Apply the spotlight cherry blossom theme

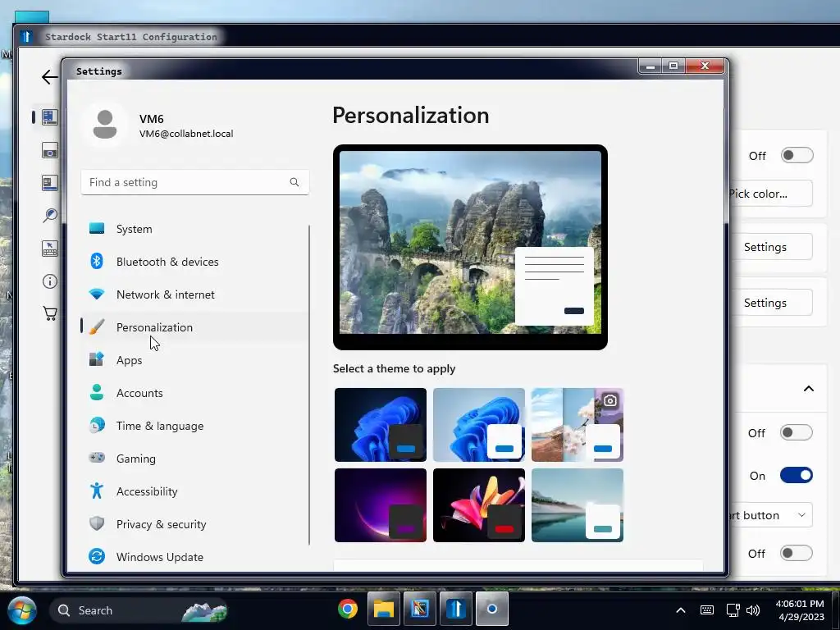coord(577,425)
